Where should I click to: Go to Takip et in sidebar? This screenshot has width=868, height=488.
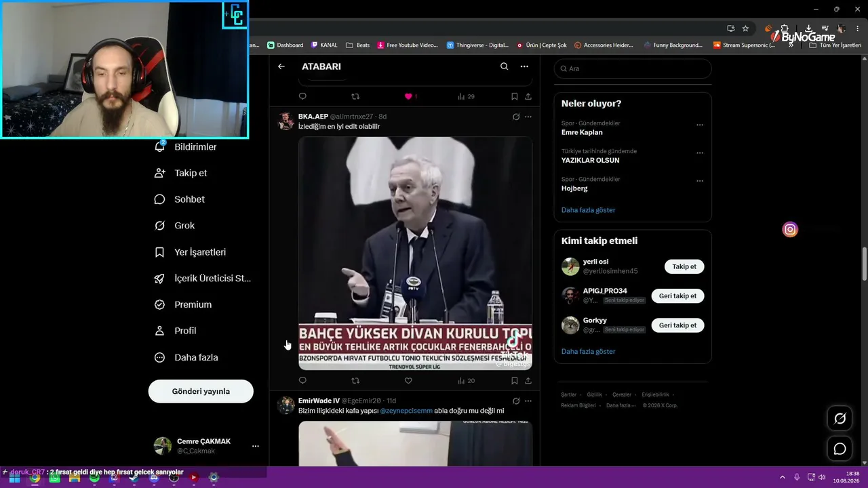tap(181, 173)
